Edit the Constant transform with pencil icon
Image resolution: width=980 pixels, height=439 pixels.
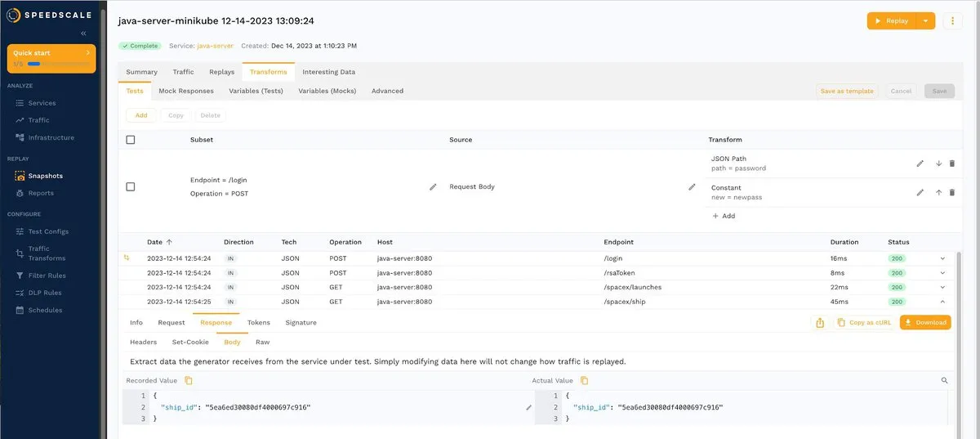[920, 192]
